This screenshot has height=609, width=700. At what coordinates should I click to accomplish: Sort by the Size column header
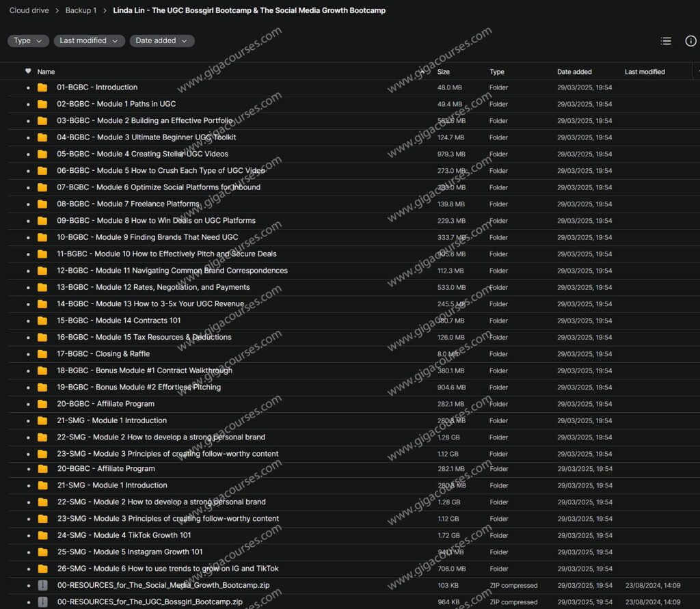tap(443, 72)
